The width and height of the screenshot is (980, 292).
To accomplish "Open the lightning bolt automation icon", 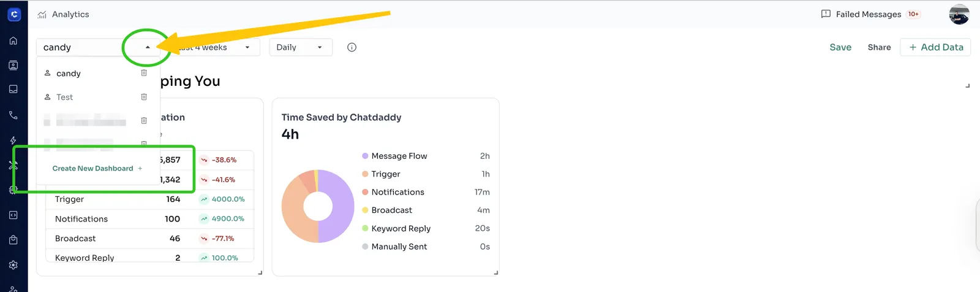I will (x=13, y=140).
